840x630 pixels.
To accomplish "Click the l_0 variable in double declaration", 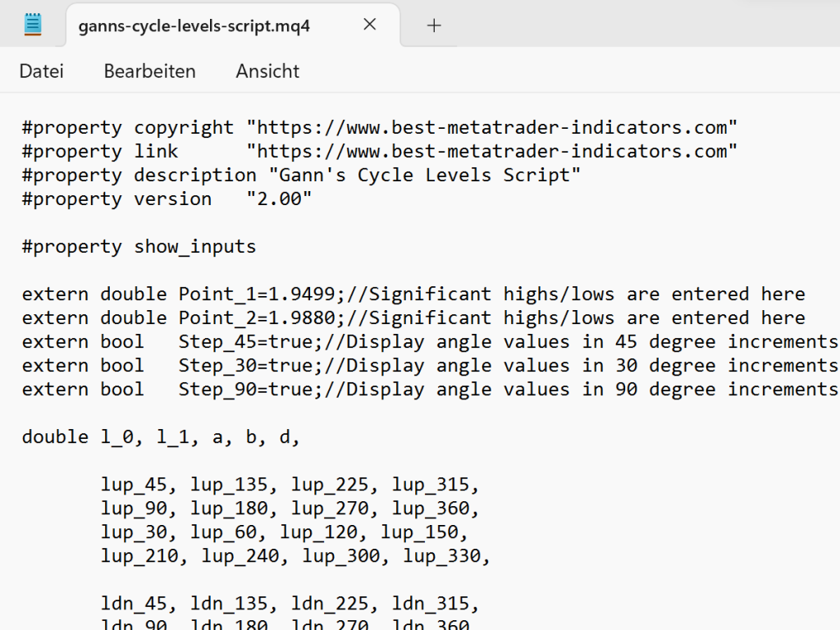I will click(116, 437).
